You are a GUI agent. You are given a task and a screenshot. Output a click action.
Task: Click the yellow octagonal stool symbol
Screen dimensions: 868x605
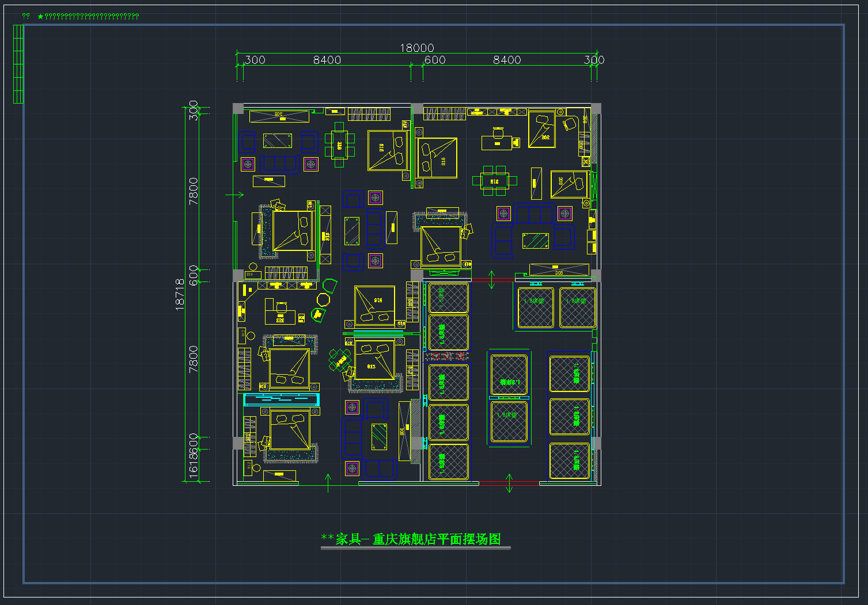(x=323, y=300)
